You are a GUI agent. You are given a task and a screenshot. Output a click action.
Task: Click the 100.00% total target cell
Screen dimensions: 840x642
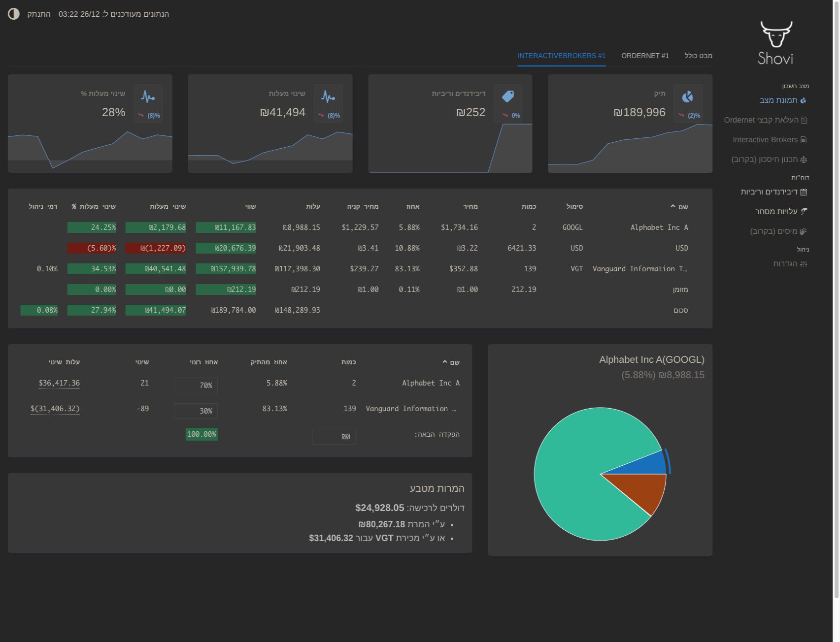[x=202, y=434]
